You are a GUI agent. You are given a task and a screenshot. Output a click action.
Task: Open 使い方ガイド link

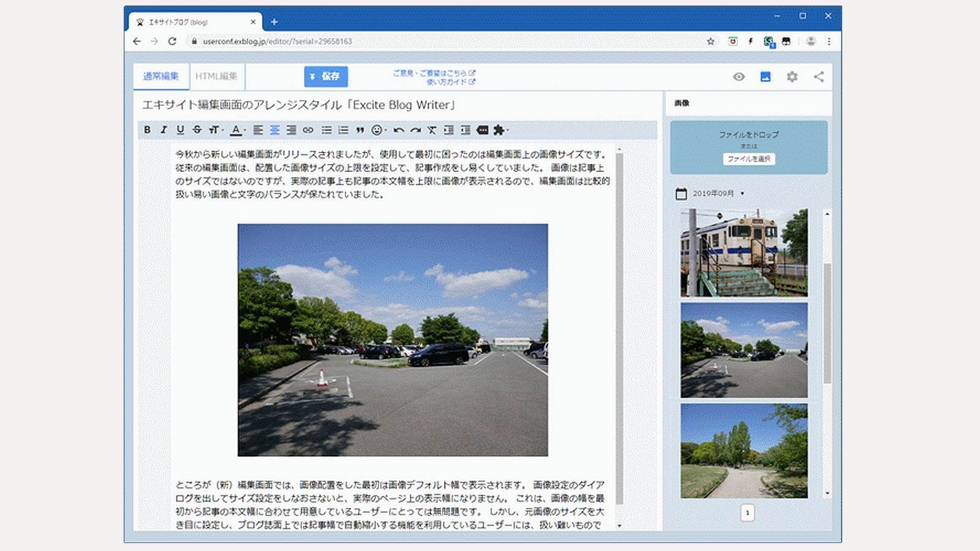pos(450,81)
